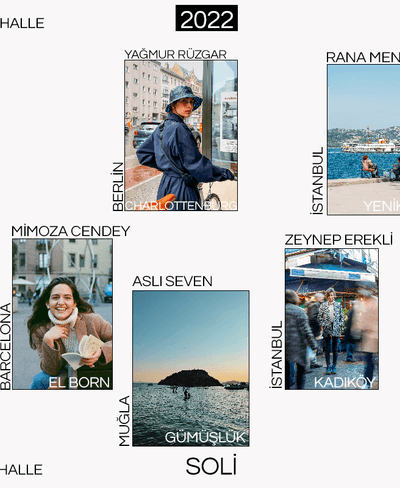
Task: Select the RANA MEN name heading
Action: point(363,57)
